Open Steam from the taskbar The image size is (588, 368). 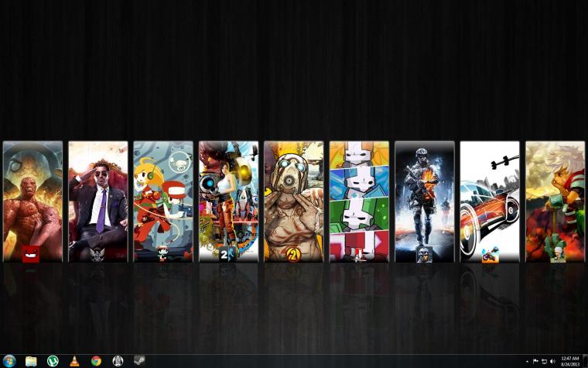(139, 361)
